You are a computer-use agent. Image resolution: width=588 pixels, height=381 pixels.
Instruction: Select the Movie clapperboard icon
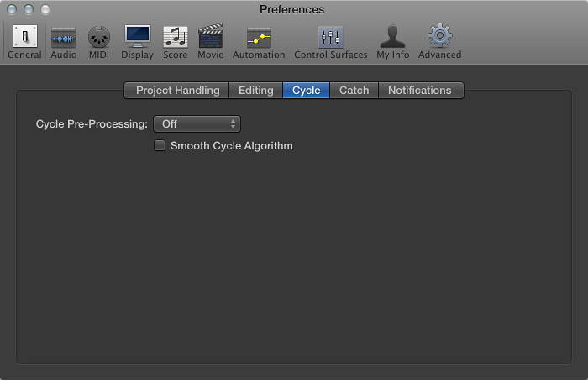pos(210,36)
